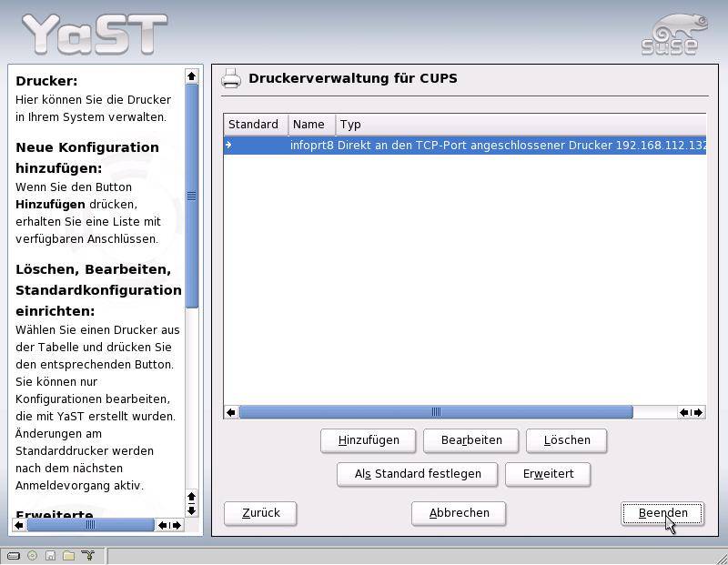Click the hard disk icon in the status bar
Image resolution: width=728 pixels, height=565 pixels.
pos(14,555)
